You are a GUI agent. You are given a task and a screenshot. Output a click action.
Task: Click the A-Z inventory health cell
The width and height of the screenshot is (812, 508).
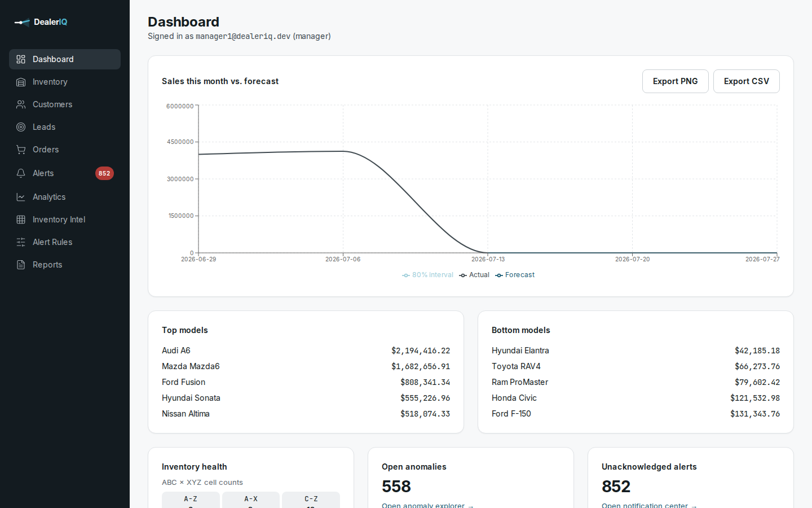tap(191, 500)
